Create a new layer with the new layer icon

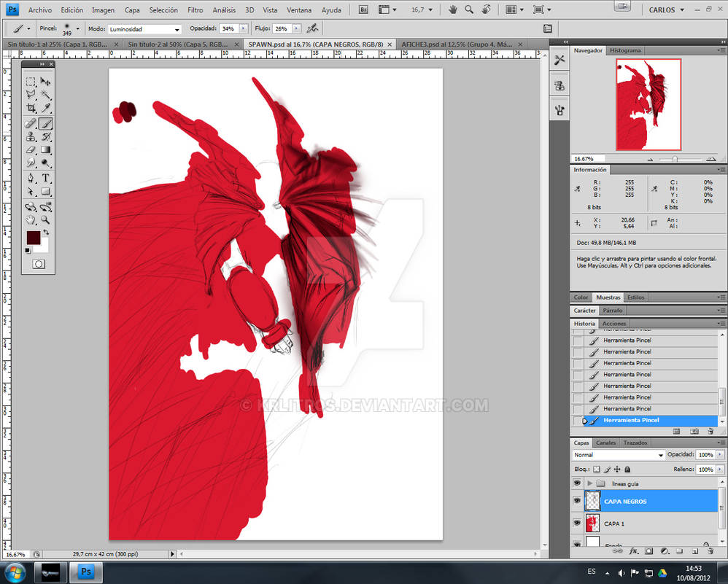point(695,551)
